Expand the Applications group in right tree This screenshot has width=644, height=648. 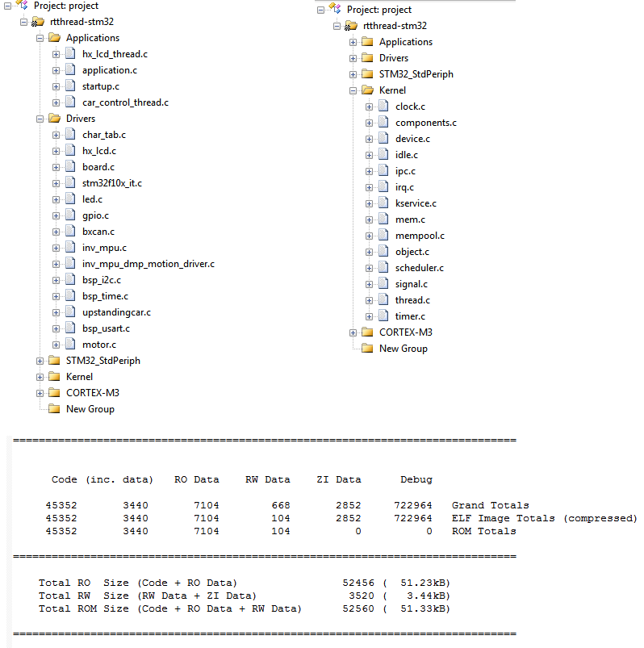tap(353, 43)
